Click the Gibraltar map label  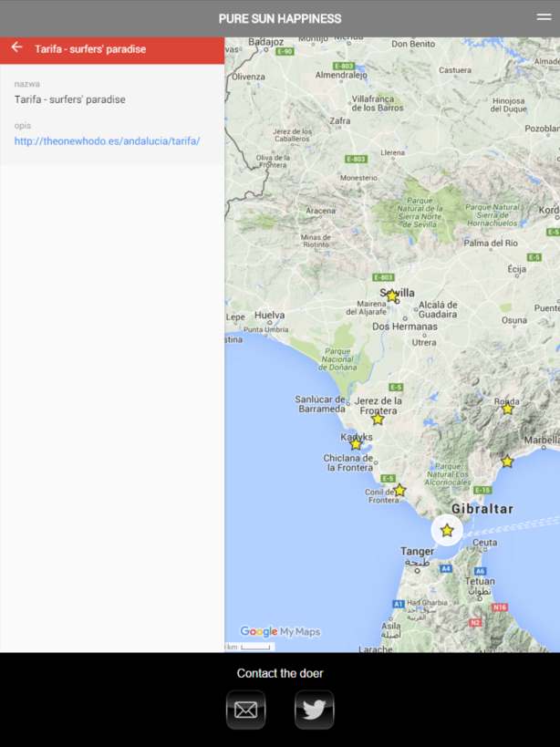pos(482,509)
